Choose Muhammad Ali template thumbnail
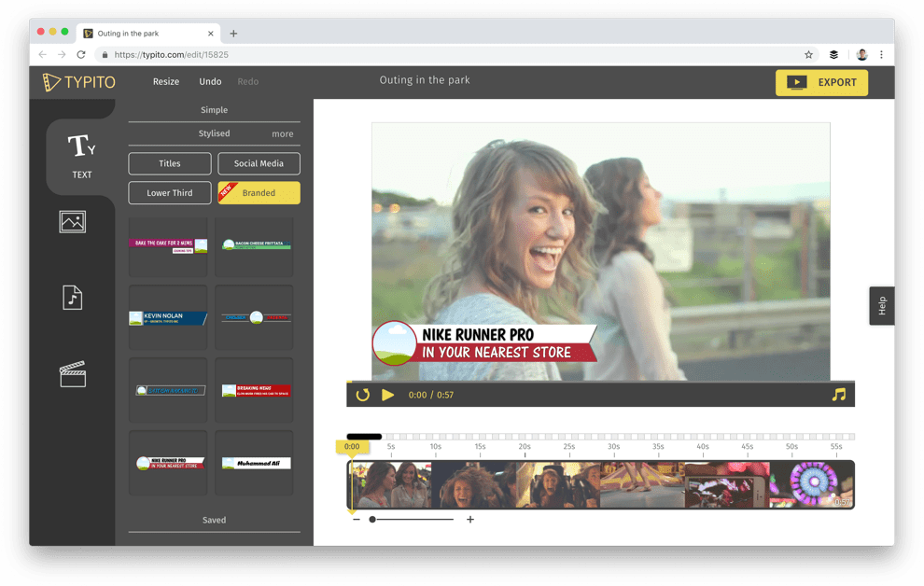Viewport: 924px width, 586px height. (x=254, y=463)
